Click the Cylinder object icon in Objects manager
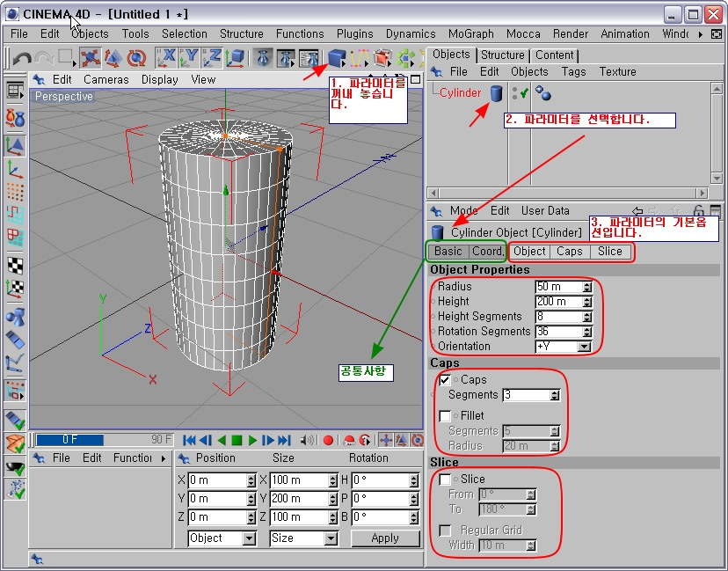This screenshot has height=571, width=728. coord(496,93)
